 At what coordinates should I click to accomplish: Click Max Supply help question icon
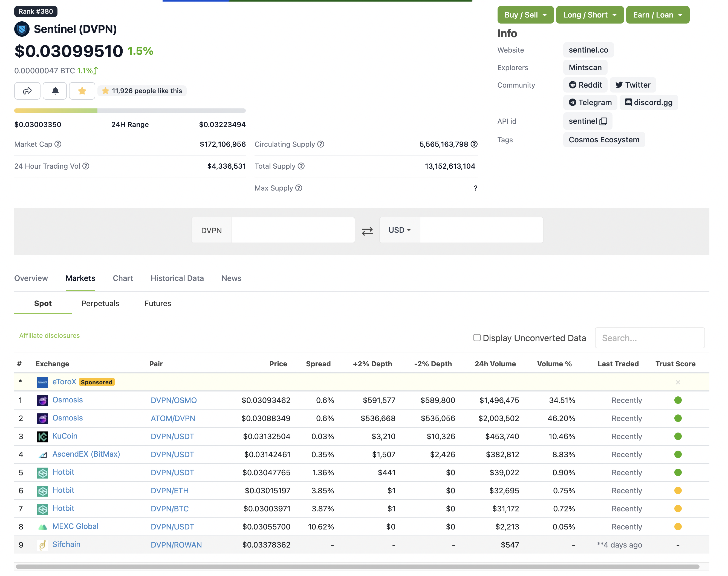[299, 188]
